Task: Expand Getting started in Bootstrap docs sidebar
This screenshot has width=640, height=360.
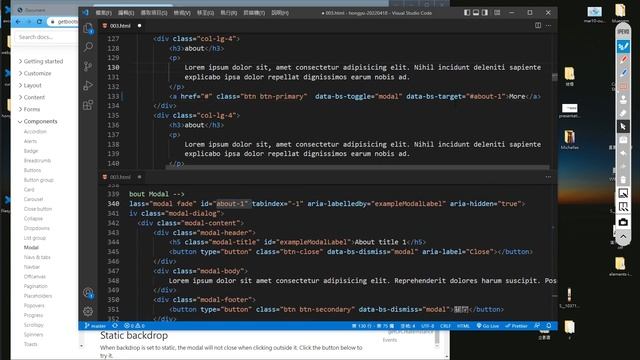Action: [40, 61]
